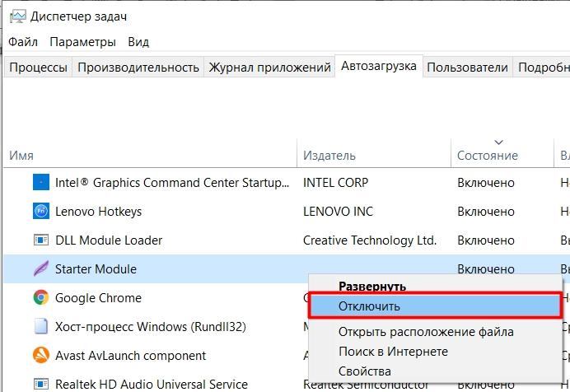Click the Intel Graphics Command Center icon
The image size is (570, 392).
41,182
